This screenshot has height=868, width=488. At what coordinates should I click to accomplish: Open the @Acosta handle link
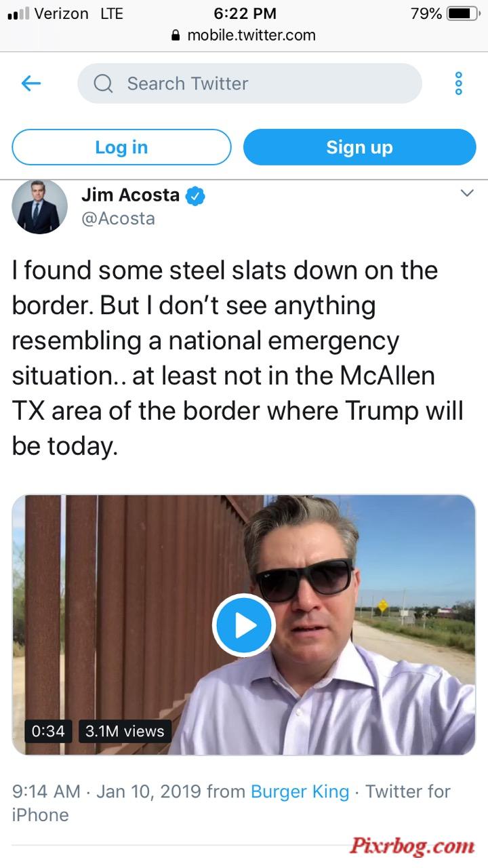click(x=118, y=218)
